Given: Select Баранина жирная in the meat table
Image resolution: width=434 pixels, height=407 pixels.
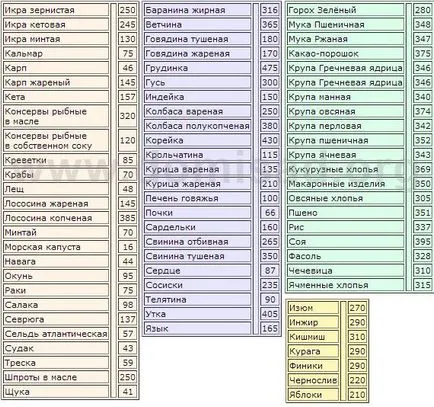Looking at the screenshot, I should coord(197,10).
